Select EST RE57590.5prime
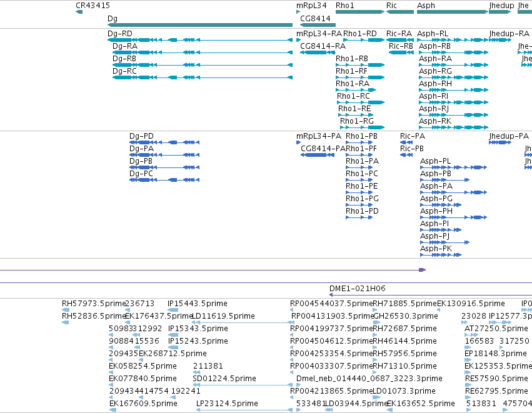532x413 pixels. click(x=468, y=385)
